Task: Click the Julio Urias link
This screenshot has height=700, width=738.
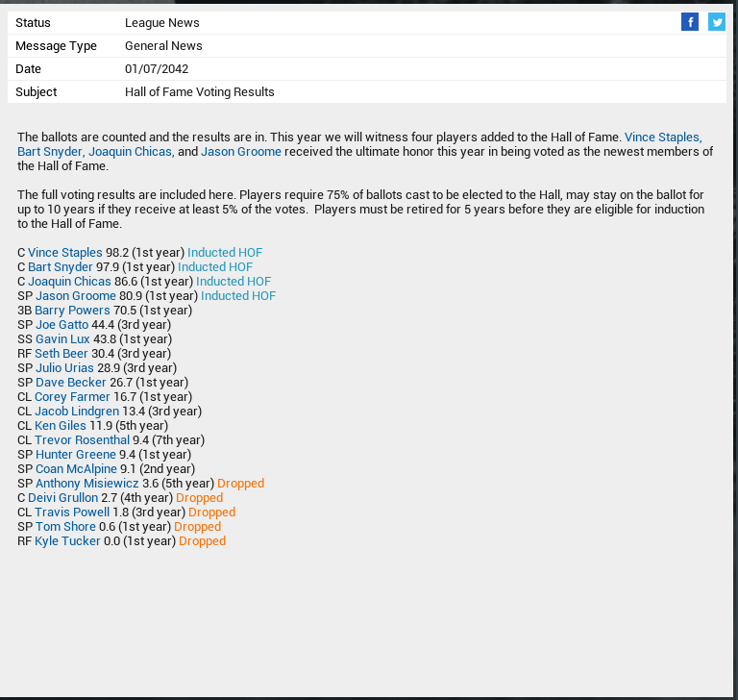Action: tap(64, 368)
